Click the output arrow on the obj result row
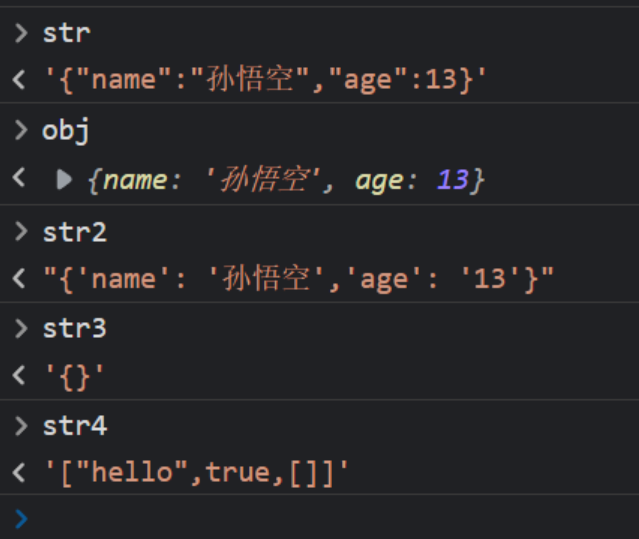Viewport: 639px width, 539px height. 19,180
